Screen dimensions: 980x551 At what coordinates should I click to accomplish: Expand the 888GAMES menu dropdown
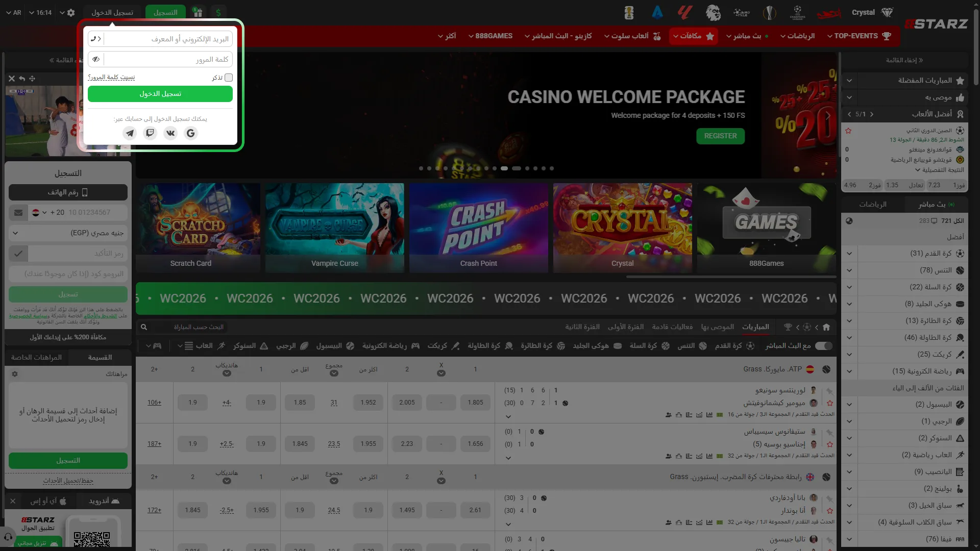point(490,36)
